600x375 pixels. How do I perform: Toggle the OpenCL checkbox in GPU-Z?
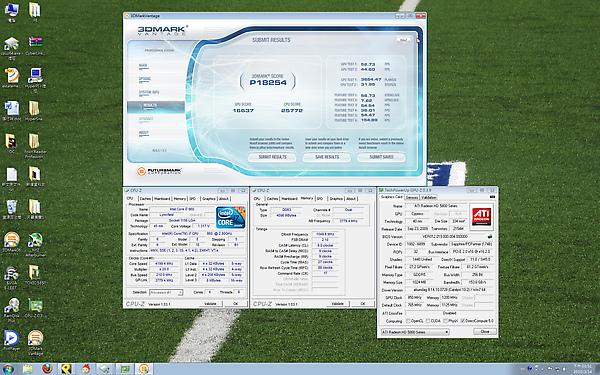click(x=408, y=321)
